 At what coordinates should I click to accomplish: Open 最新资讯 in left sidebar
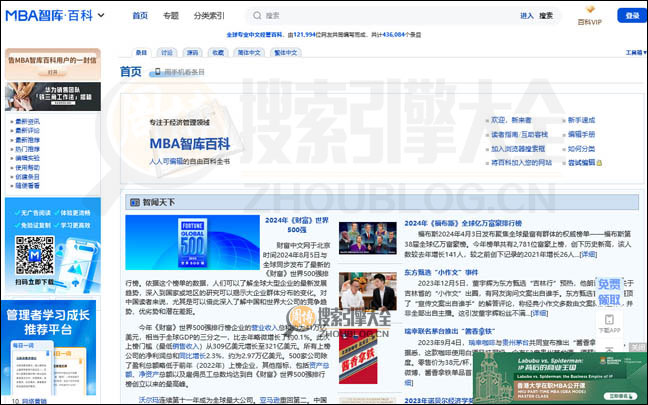coord(28,122)
